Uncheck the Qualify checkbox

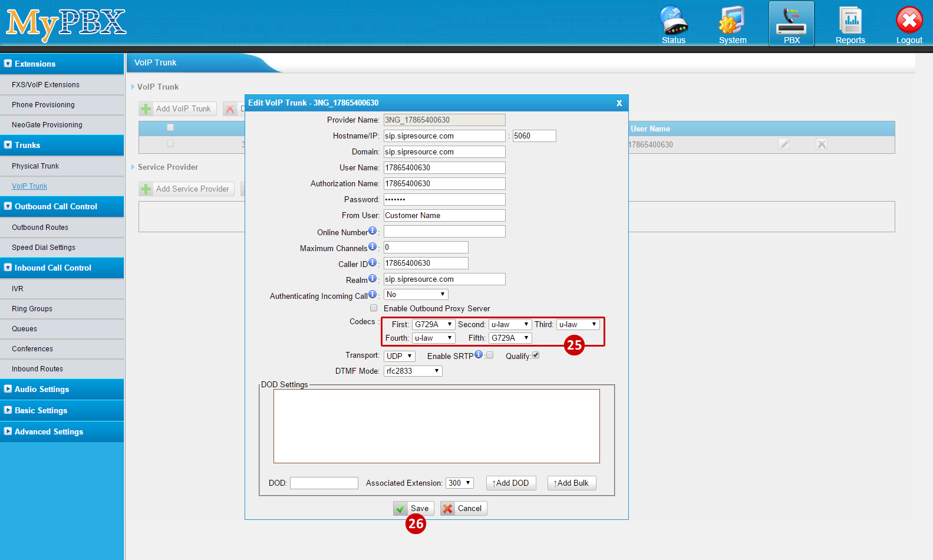coord(536,355)
